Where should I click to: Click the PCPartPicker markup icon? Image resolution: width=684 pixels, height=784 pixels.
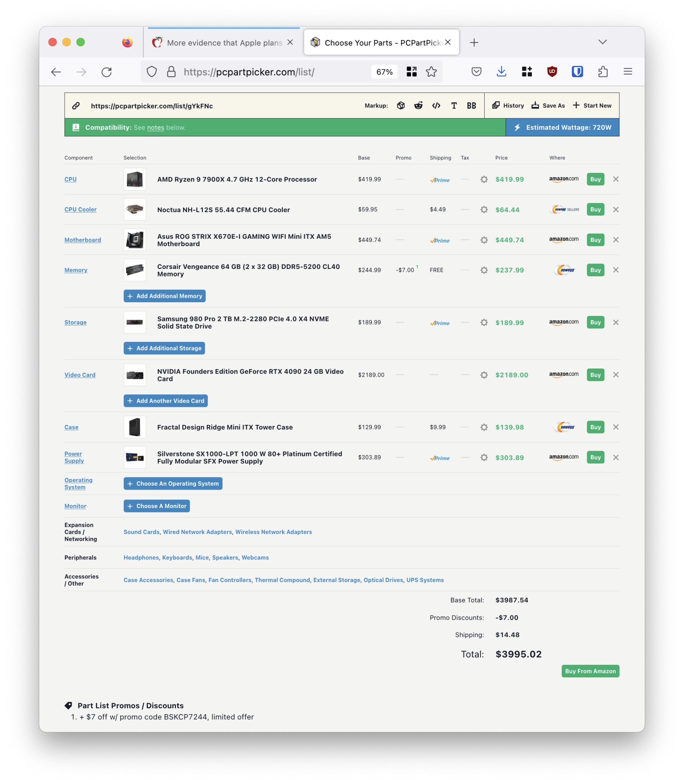400,105
